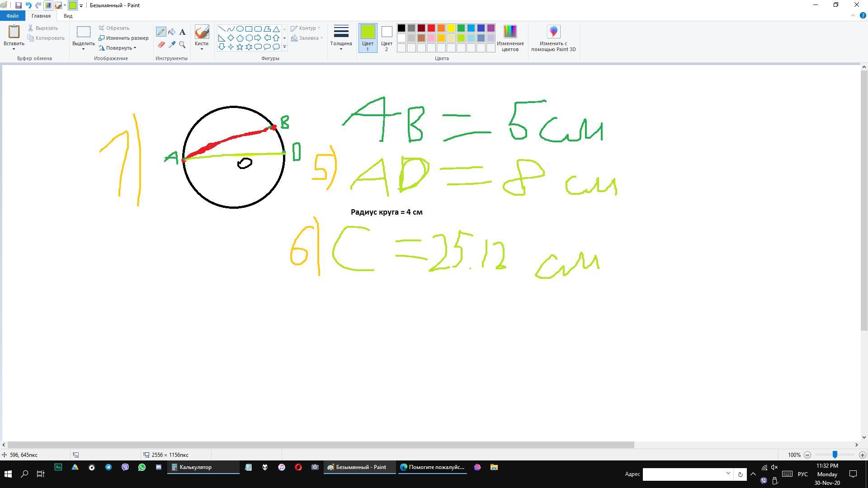Open Customize Quick Access Toolbar arrow

[81, 5]
